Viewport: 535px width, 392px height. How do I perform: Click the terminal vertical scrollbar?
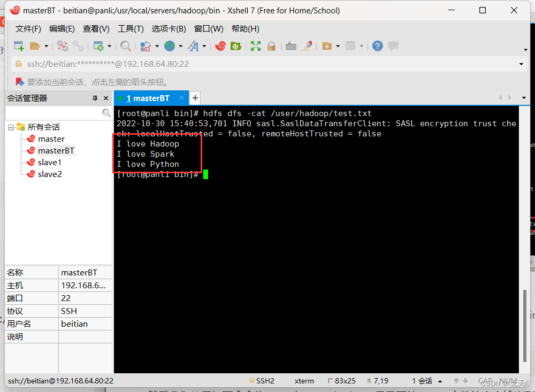coord(525,326)
